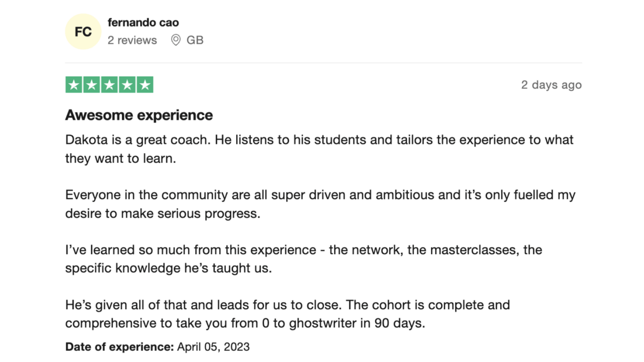Image resolution: width=644 pixels, height=362 pixels.
Task: Open the "Awesome experience" review title
Action: 139,115
